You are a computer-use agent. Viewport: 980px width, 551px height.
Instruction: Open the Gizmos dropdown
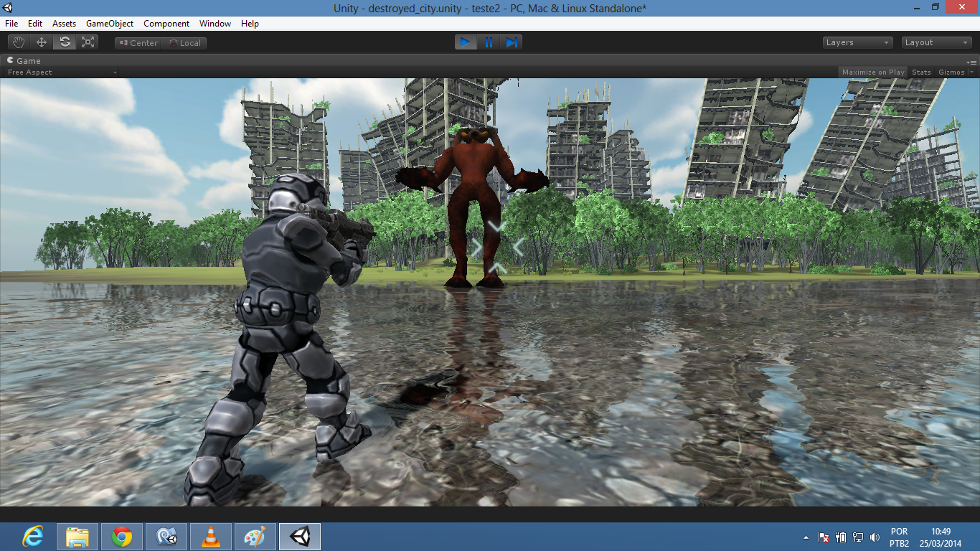(955, 72)
